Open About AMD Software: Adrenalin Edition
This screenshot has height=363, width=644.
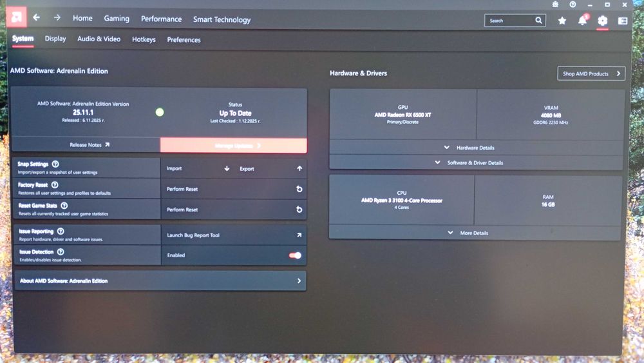pos(160,280)
